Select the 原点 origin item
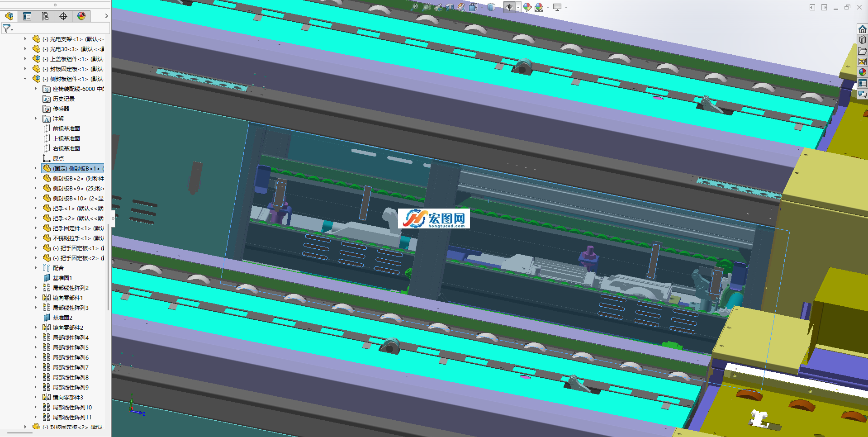868x437 pixels. 53,158
